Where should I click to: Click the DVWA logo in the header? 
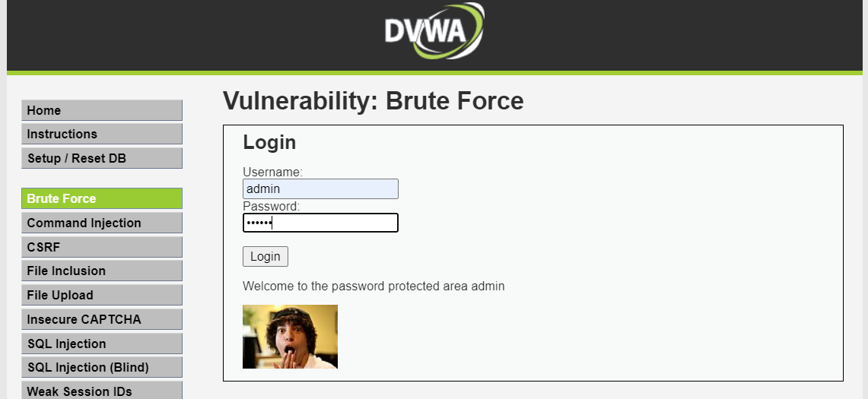[434, 31]
